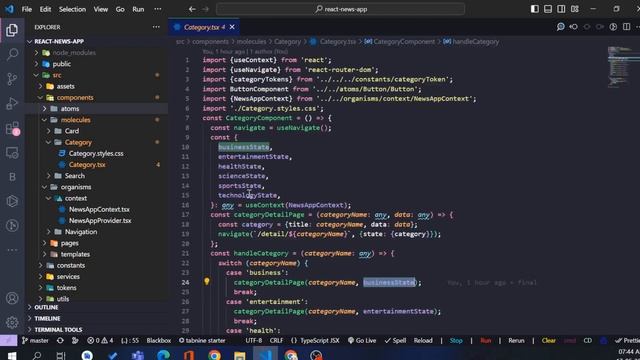Close the Category.tsx editor tab
The width and height of the screenshot is (640, 360).
click(x=232, y=27)
